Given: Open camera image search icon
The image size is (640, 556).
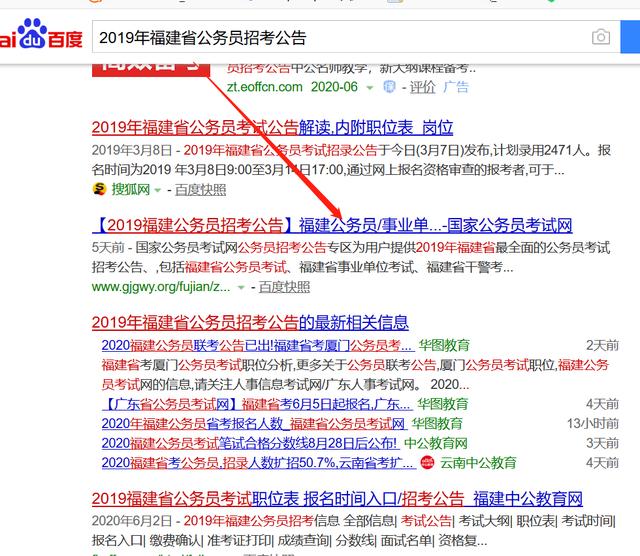Looking at the screenshot, I should (x=601, y=37).
